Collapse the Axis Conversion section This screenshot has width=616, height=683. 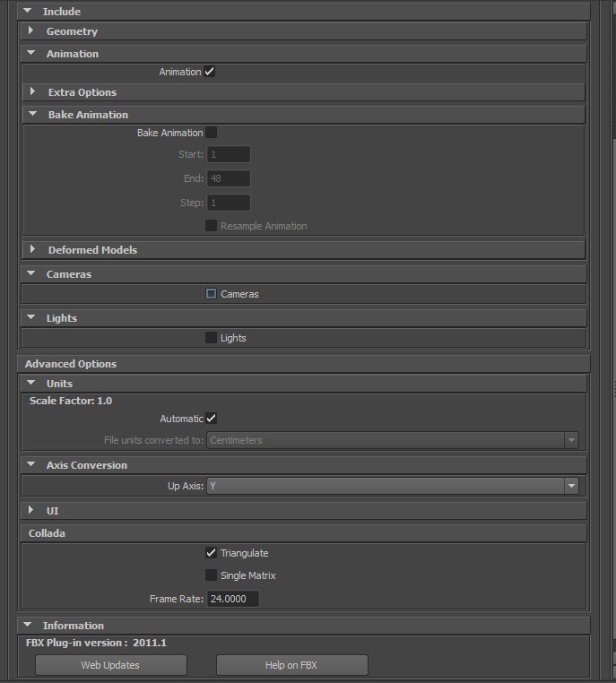click(x=31, y=465)
